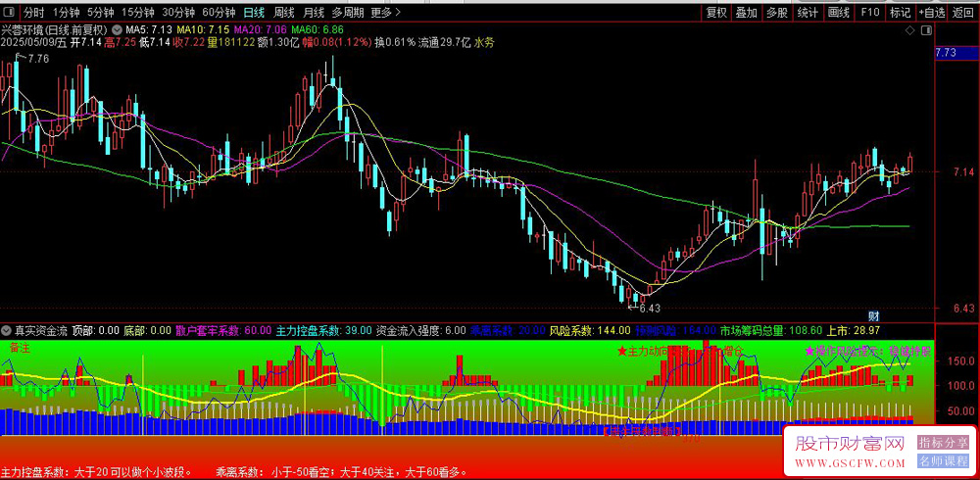
Task: Open the 名师课程 link
Action: (943, 461)
